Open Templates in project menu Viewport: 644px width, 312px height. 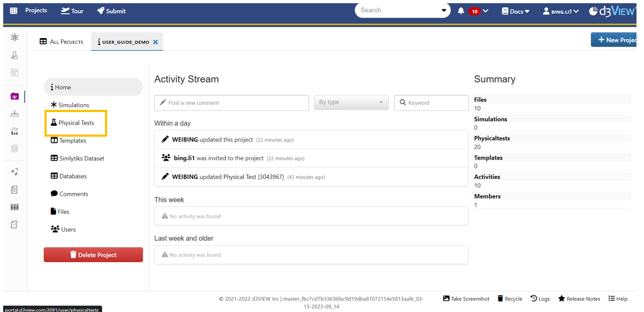[x=68, y=140]
